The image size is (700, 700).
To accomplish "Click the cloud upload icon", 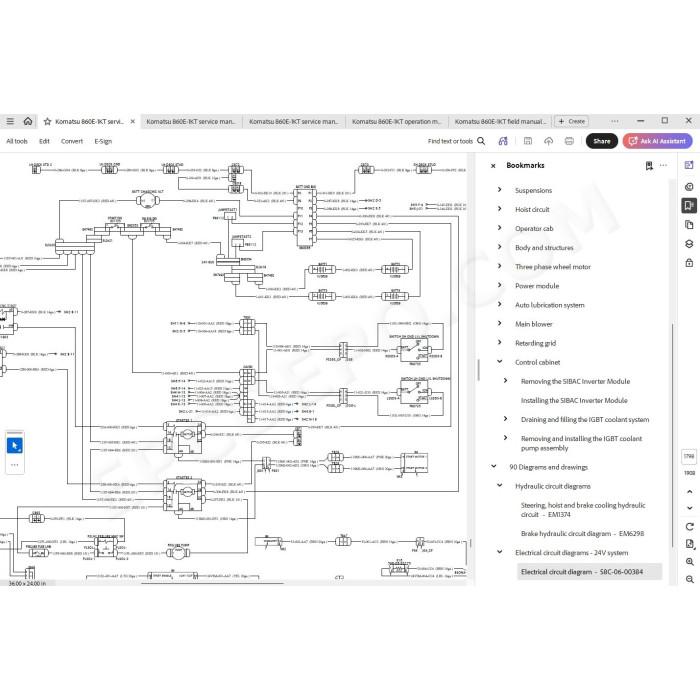I will 549,141.
